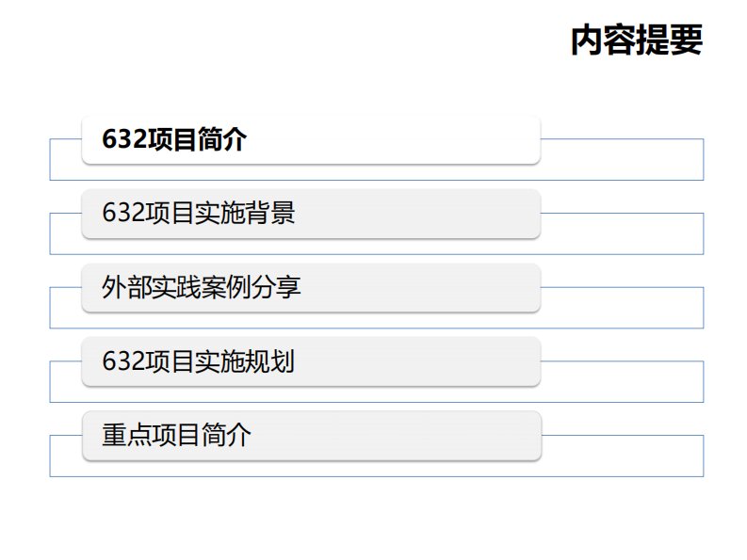Click outlined box right of 632项目简介
Viewport: 747px width, 560px height.
click(x=622, y=160)
